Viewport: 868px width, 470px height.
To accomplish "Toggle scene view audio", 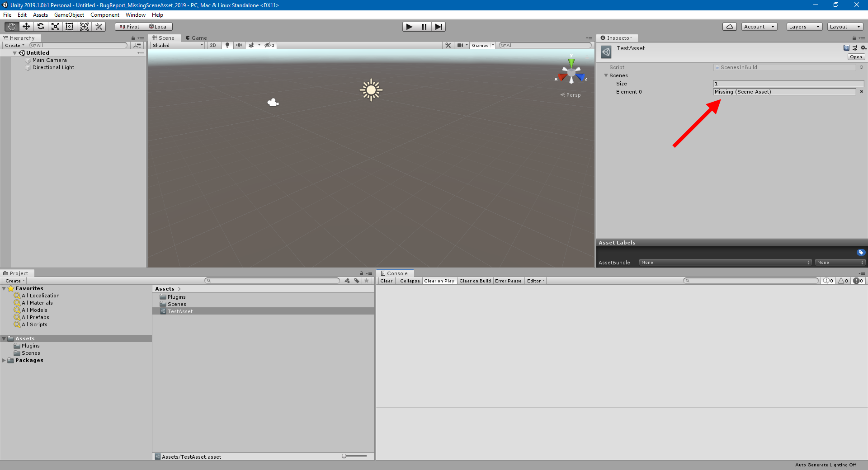I will pos(239,45).
